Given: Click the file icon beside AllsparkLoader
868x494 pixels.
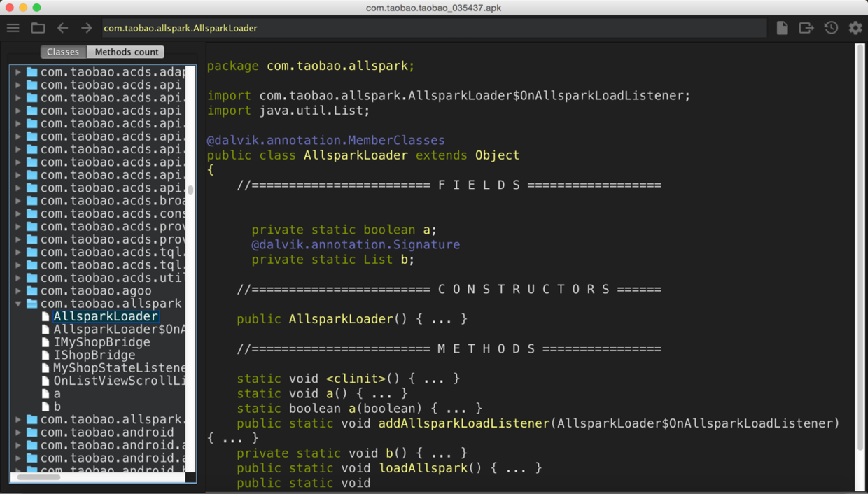Looking at the screenshot, I should pyautogui.click(x=46, y=316).
